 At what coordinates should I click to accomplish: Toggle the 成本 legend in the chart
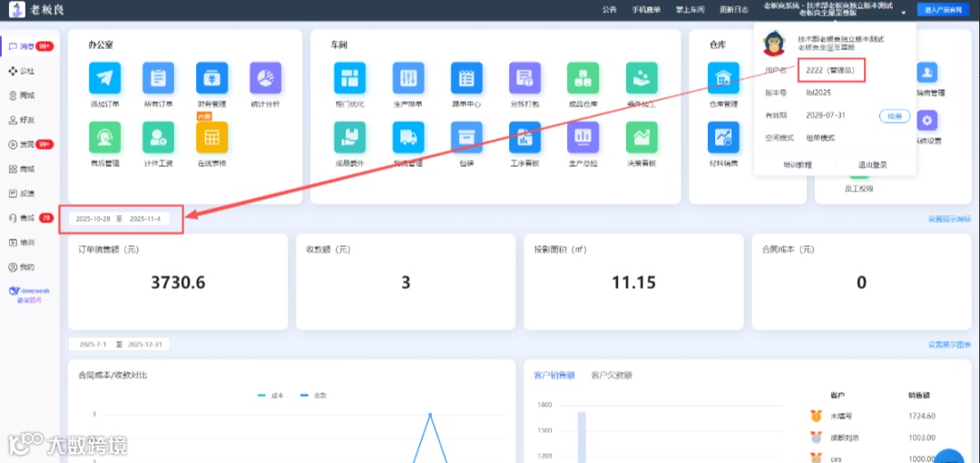click(270, 396)
